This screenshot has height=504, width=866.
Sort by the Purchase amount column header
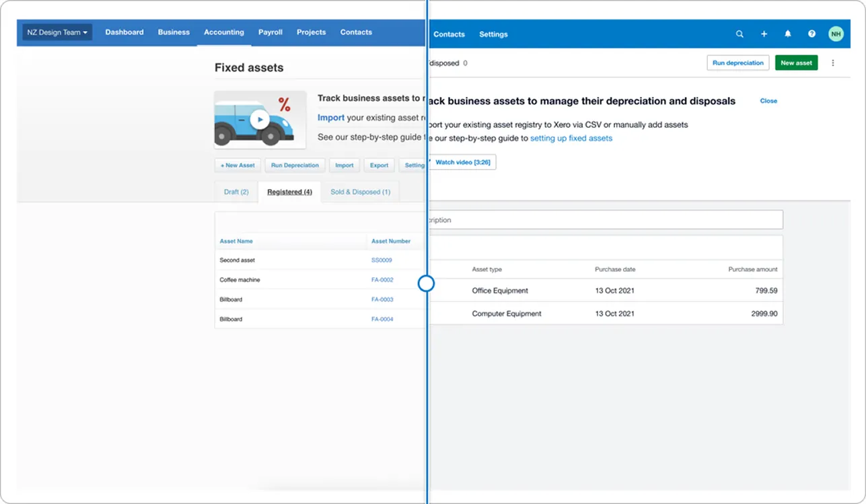pyautogui.click(x=753, y=269)
